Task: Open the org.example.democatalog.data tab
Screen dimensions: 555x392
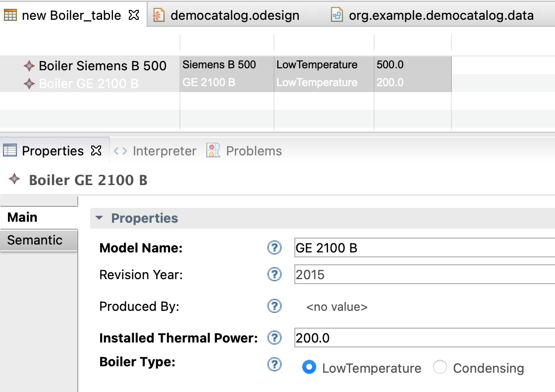Action: click(x=441, y=15)
